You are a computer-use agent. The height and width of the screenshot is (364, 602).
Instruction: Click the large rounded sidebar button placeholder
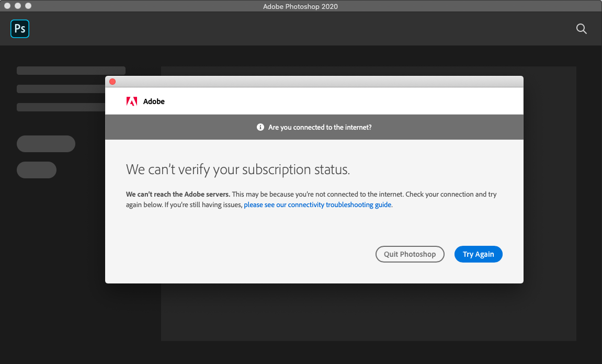(x=46, y=143)
